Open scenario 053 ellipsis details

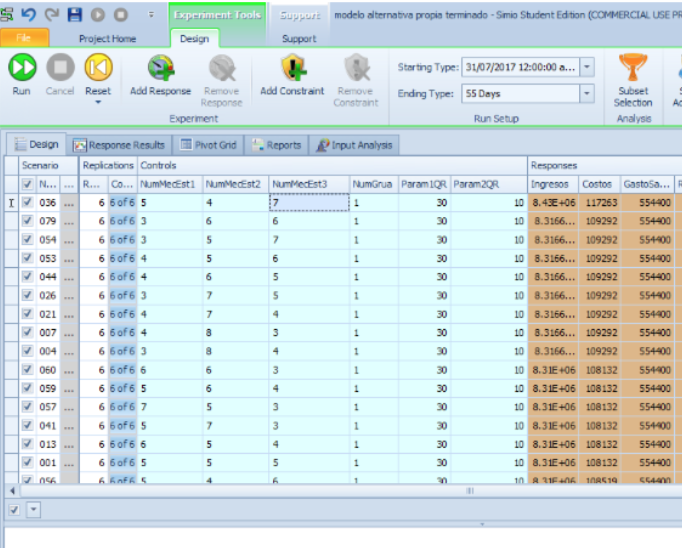(69, 258)
